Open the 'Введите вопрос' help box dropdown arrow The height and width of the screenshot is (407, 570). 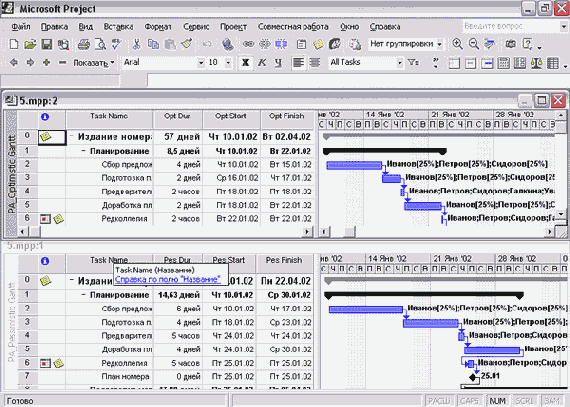(564, 26)
